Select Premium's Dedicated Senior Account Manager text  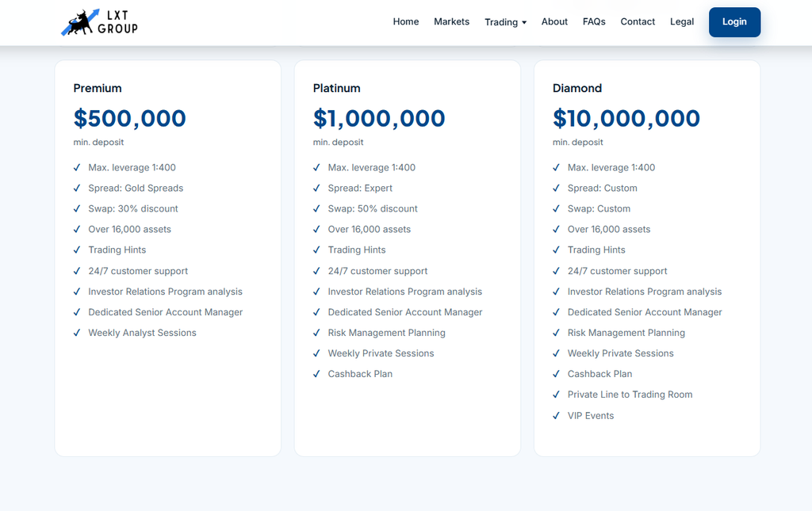pyautogui.click(x=165, y=312)
